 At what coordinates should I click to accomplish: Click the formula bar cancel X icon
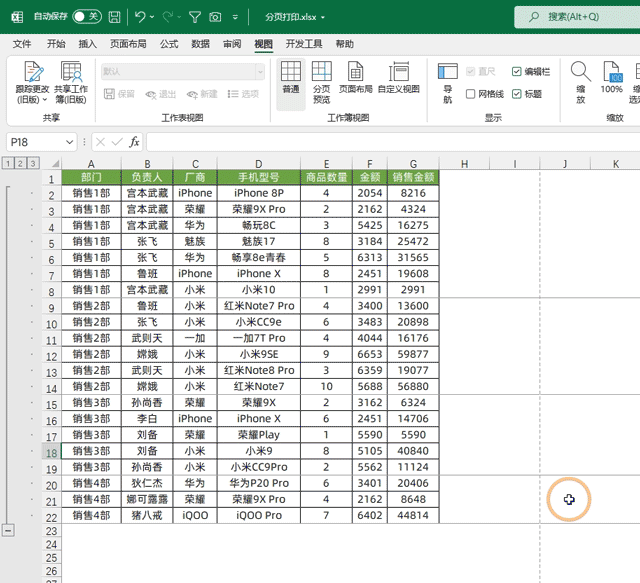100,142
